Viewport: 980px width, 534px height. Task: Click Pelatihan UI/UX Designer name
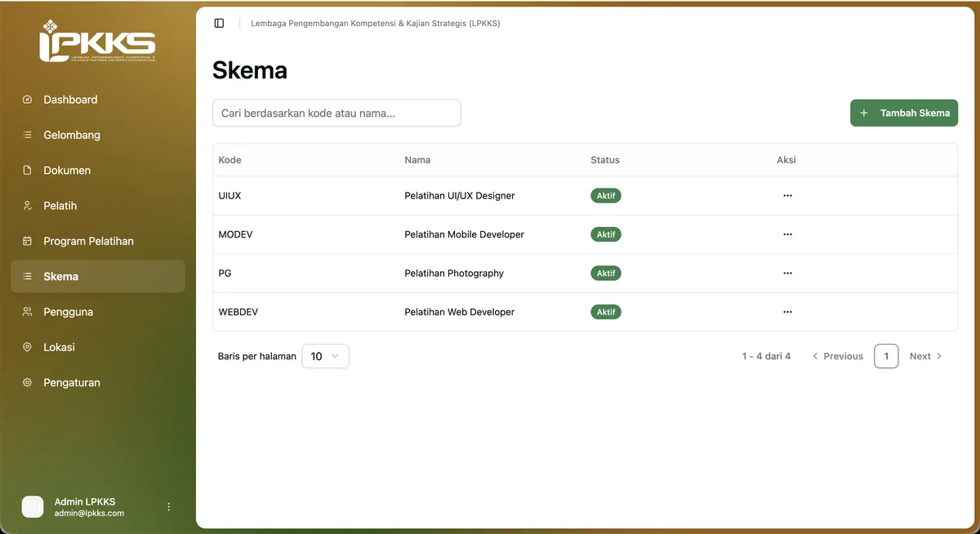pyautogui.click(x=460, y=196)
